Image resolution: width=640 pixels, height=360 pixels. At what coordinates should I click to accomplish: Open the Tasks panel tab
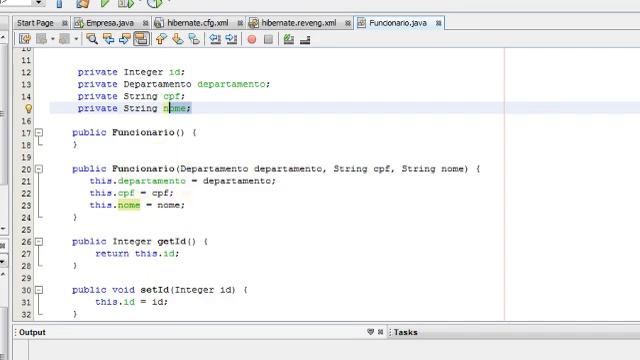tap(405, 332)
